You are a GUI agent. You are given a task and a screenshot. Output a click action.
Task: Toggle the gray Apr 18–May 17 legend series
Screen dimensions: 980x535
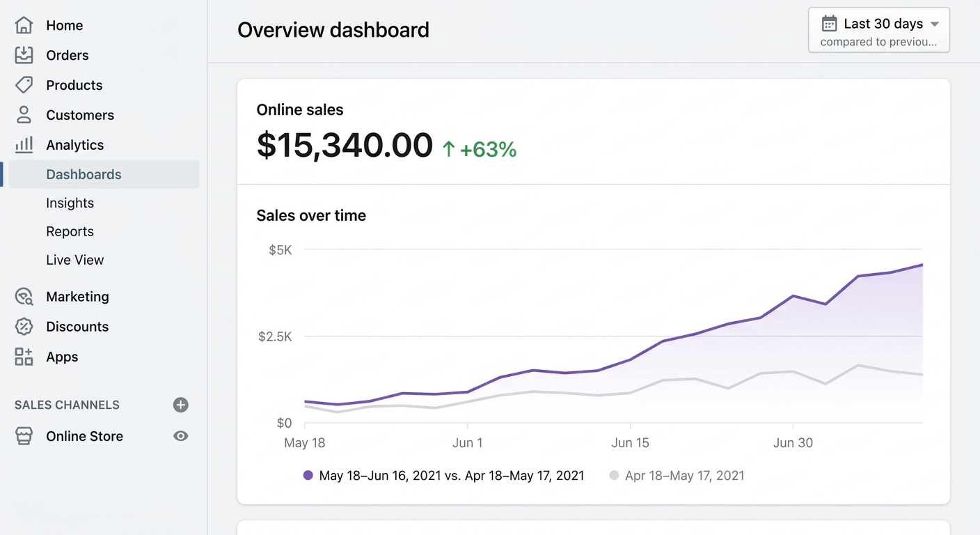(614, 476)
